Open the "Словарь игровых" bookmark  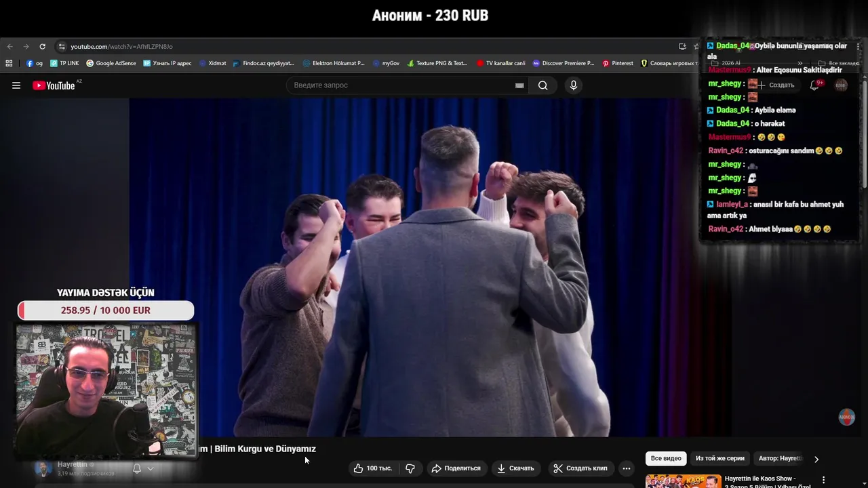point(669,63)
